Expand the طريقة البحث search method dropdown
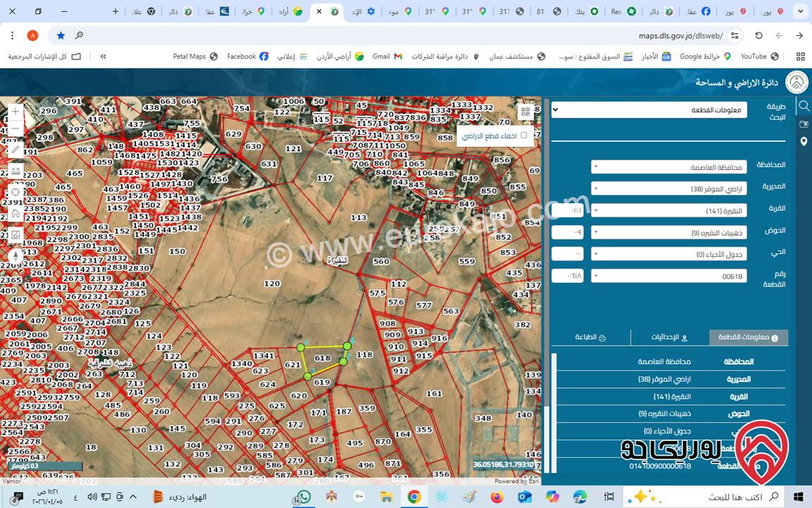 [648, 110]
